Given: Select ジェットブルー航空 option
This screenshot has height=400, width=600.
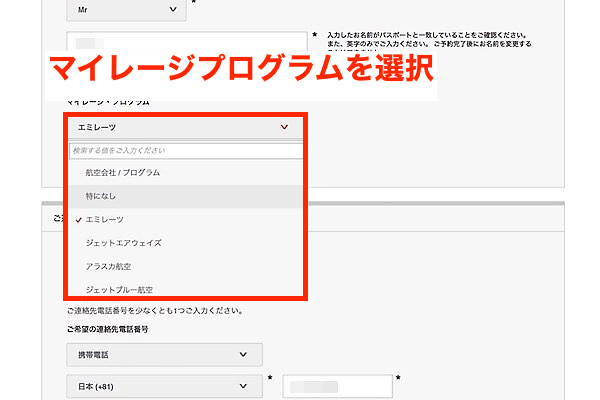Looking at the screenshot, I should coord(185,289).
